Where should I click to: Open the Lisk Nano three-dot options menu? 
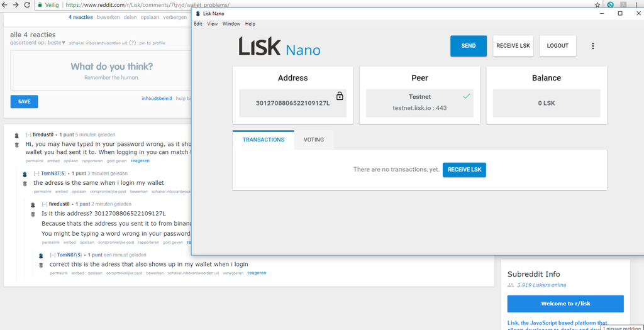(593, 46)
